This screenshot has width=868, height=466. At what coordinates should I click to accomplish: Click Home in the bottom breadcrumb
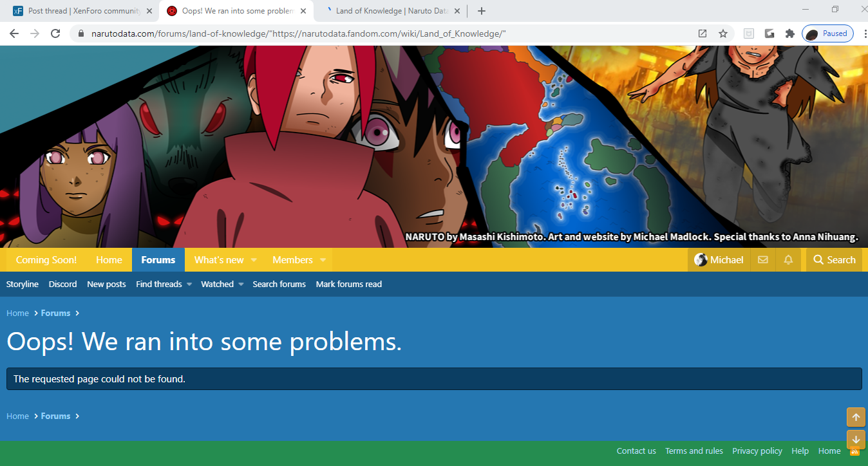pos(17,416)
